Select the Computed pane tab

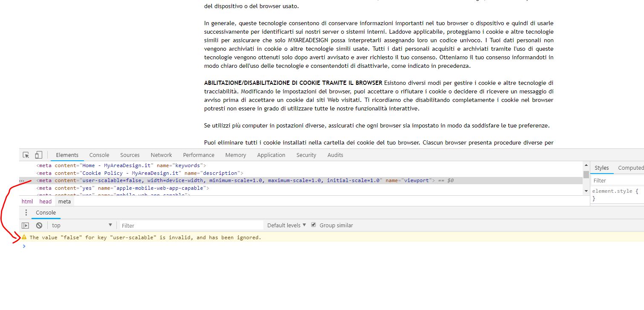click(631, 168)
